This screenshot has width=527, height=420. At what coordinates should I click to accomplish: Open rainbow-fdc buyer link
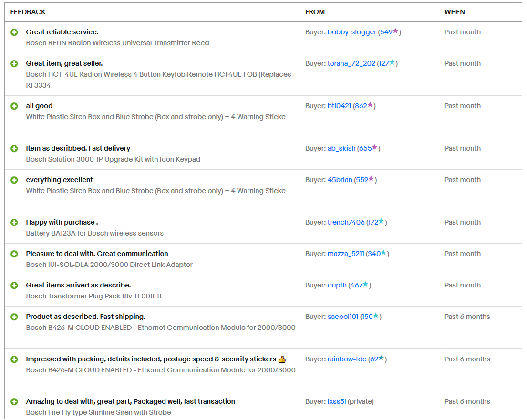pyautogui.click(x=347, y=359)
